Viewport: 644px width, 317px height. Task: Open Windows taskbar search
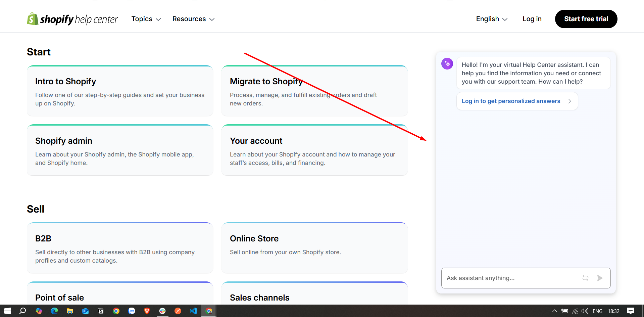click(22, 311)
